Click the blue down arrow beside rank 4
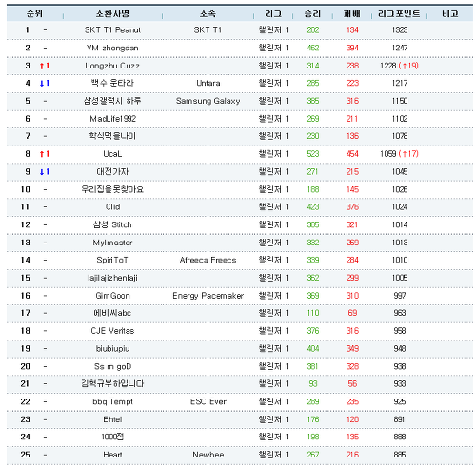The width and height of the screenshot is (476, 467). point(42,83)
